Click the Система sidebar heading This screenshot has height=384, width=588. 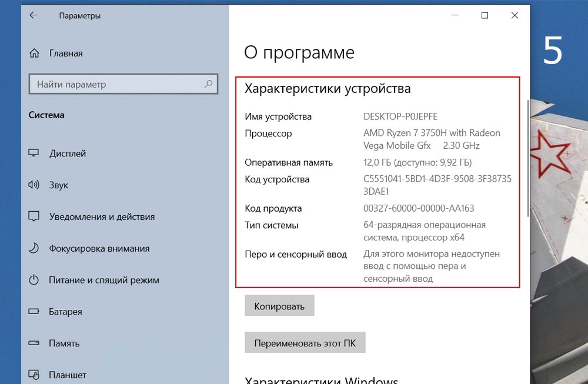(46, 115)
